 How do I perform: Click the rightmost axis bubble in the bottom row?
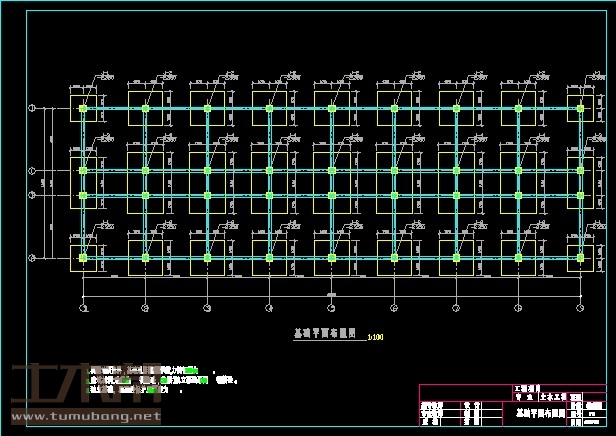[x=580, y=308]
